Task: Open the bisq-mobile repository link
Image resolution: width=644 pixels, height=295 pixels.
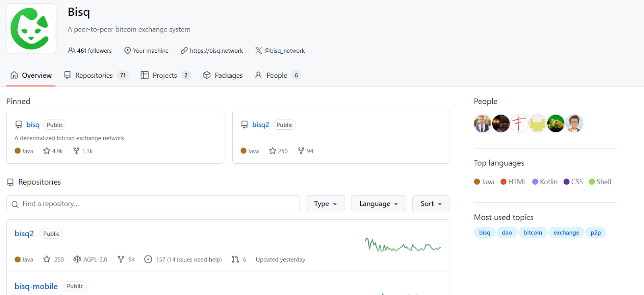Action: point(36,286)
